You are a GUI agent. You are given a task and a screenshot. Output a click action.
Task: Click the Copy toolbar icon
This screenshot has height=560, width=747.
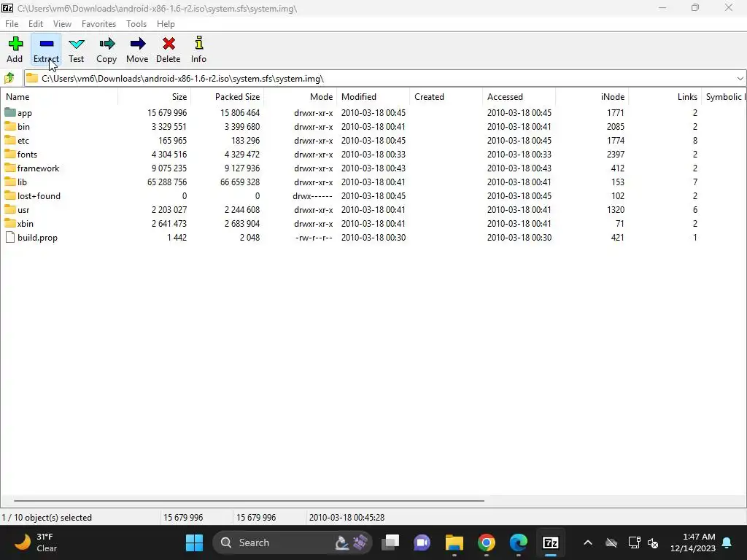pyautogui.click(x=107, y=44)
